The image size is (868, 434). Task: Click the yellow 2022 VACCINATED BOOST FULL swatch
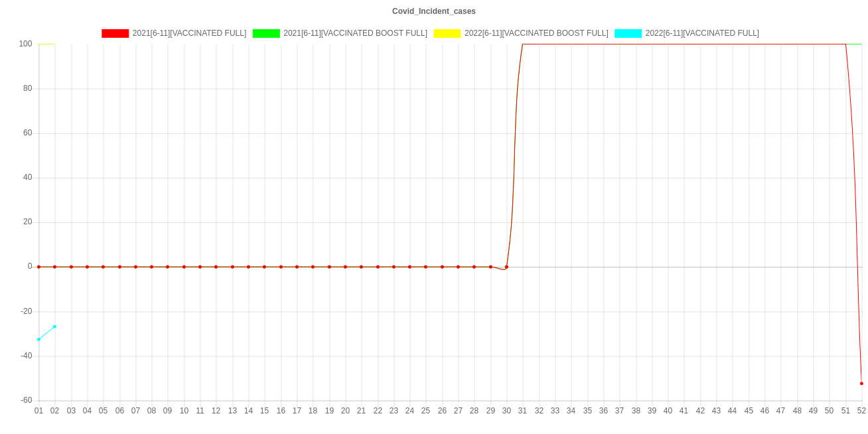tap(447, 33)
